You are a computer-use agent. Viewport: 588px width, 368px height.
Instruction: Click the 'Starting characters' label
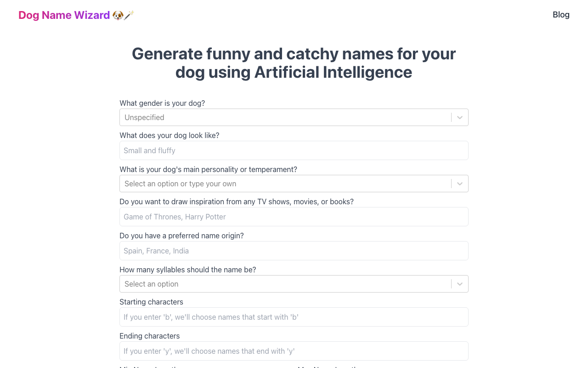click(151, 302)
